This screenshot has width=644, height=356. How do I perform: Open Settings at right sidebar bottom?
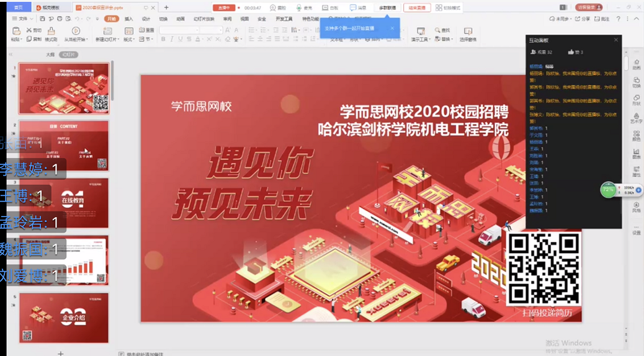636,230
